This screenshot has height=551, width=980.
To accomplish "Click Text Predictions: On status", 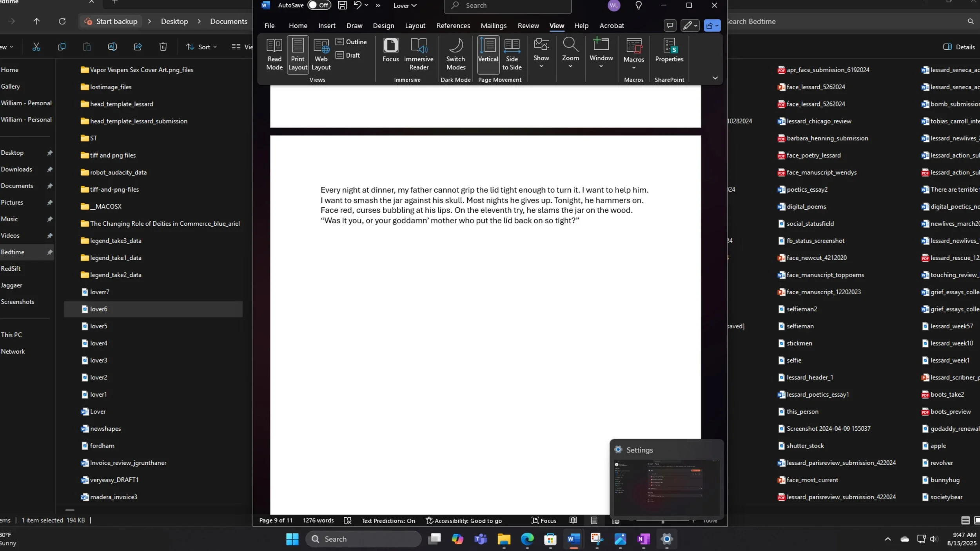I will [388, 520].
